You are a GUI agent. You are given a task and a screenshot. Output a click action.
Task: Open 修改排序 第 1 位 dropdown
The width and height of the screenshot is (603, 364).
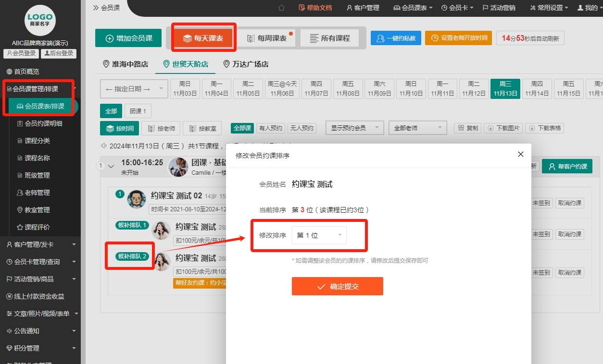(319, 235)
